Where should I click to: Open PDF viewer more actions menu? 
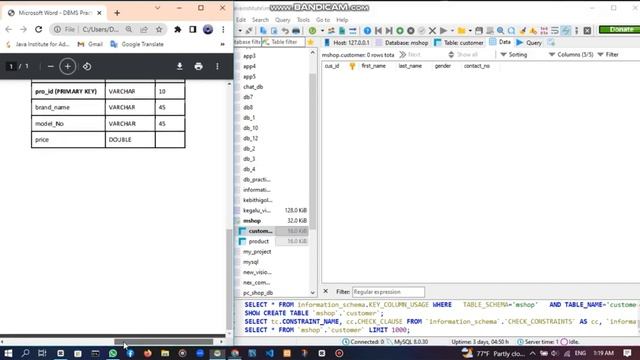[217, 66]
